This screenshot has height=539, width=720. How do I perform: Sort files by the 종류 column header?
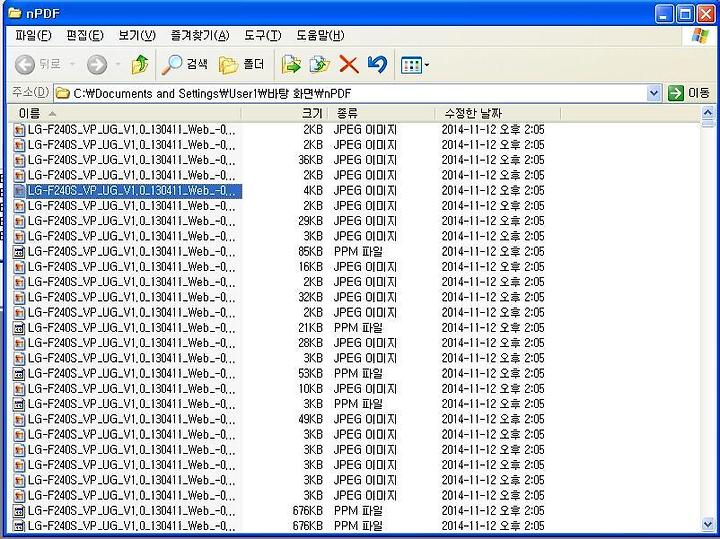(382, 113)
